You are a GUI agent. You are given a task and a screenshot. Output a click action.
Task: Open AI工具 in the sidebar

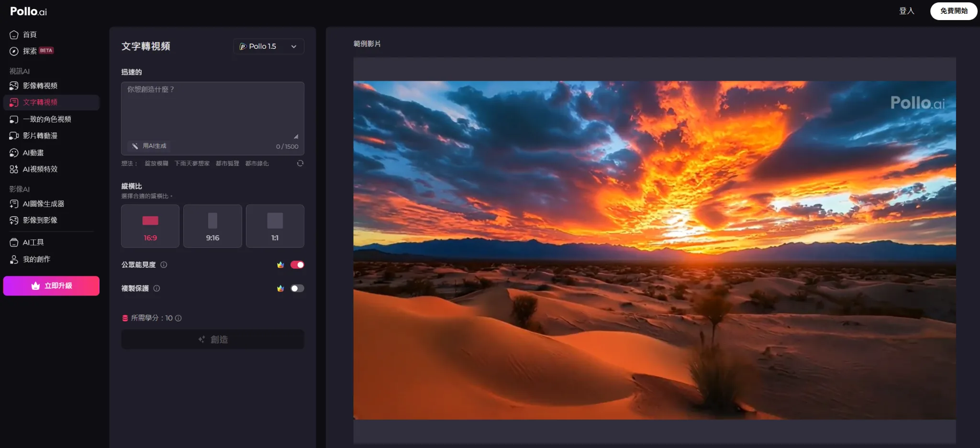click(33, 242)
